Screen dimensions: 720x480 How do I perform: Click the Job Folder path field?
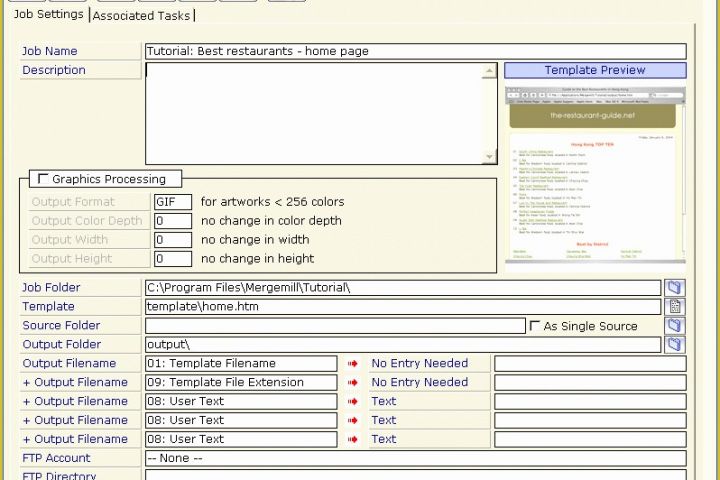coord(403,288)
